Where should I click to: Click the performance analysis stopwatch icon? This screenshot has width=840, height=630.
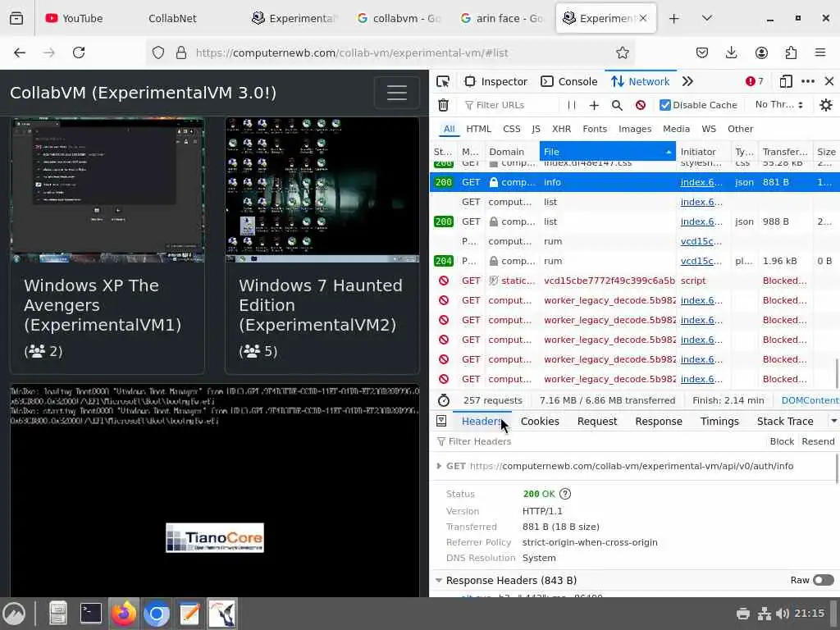tap(444, 400)
